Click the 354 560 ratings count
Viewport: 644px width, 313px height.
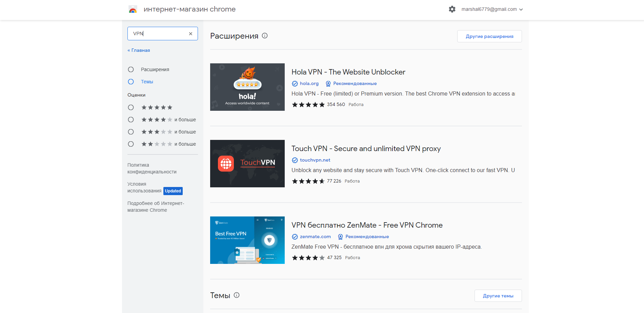click(336, 104)
